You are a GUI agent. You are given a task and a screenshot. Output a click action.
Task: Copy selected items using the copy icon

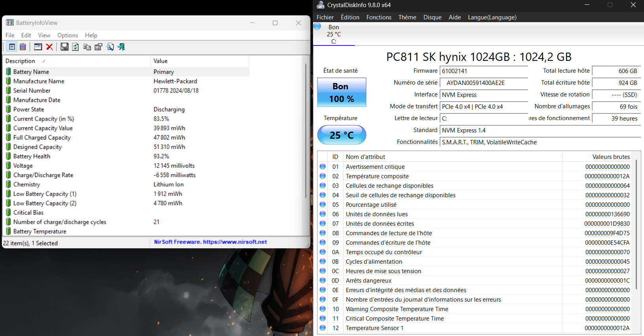87,47
